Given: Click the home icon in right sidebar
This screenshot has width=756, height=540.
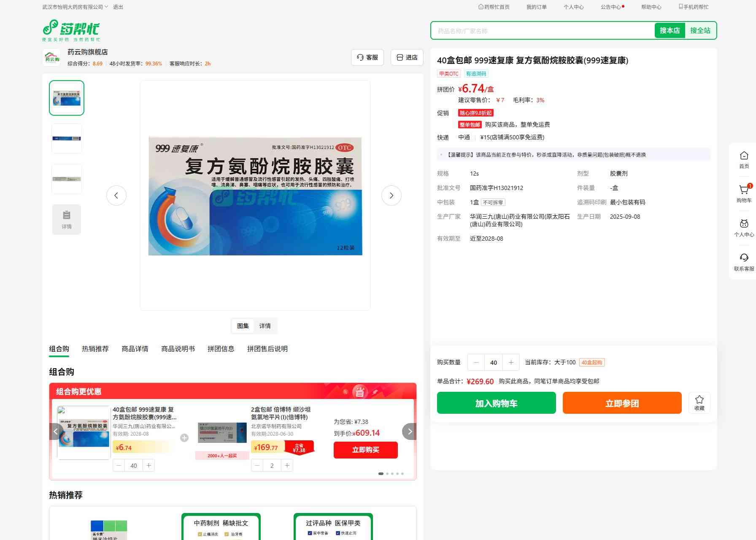Looking at the screenshot, I should [744, 160].
